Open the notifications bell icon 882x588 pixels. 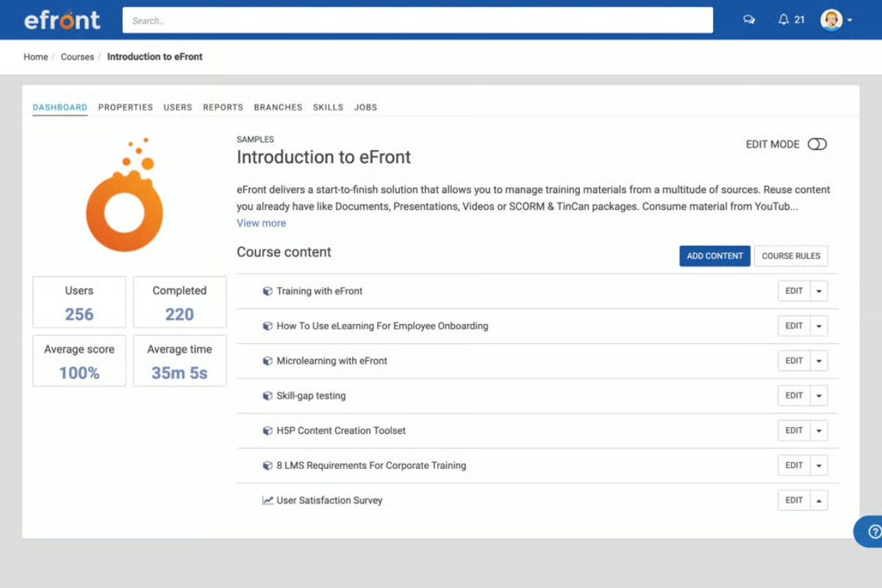point(784,20)
